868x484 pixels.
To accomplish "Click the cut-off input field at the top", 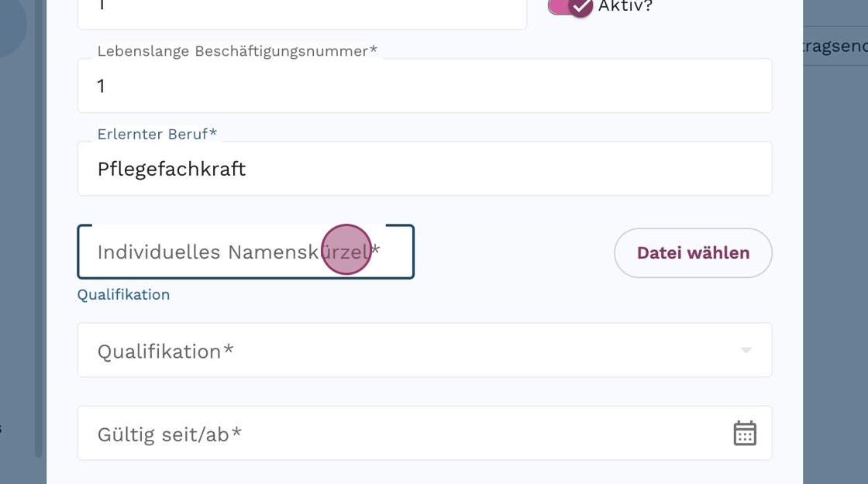I will (x=302, y=11).
